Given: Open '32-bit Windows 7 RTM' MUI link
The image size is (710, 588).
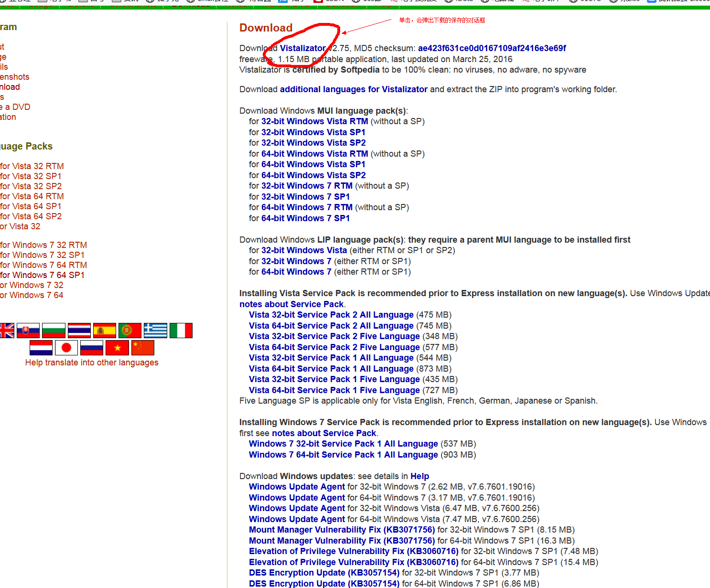Looking at the screenshot, I should (307, 186).
